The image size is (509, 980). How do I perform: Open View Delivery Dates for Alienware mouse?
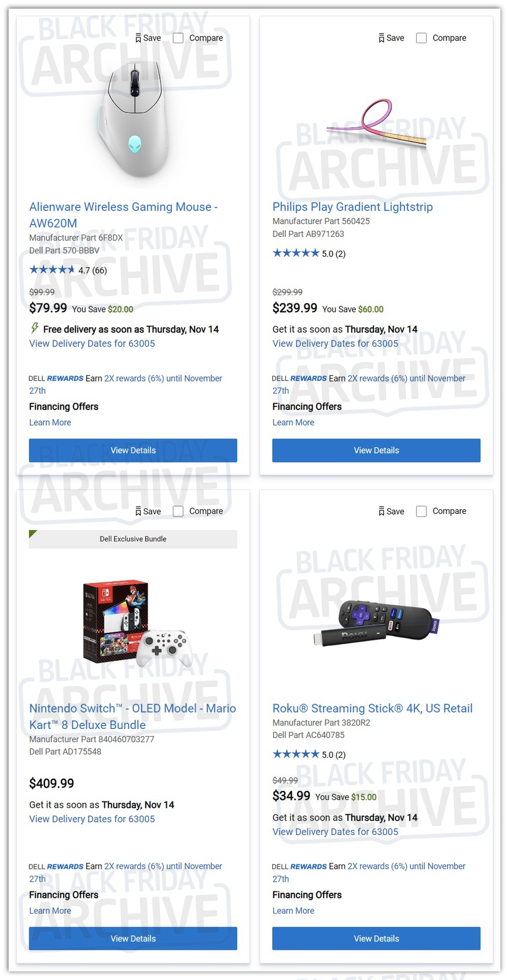coord(92,344)
